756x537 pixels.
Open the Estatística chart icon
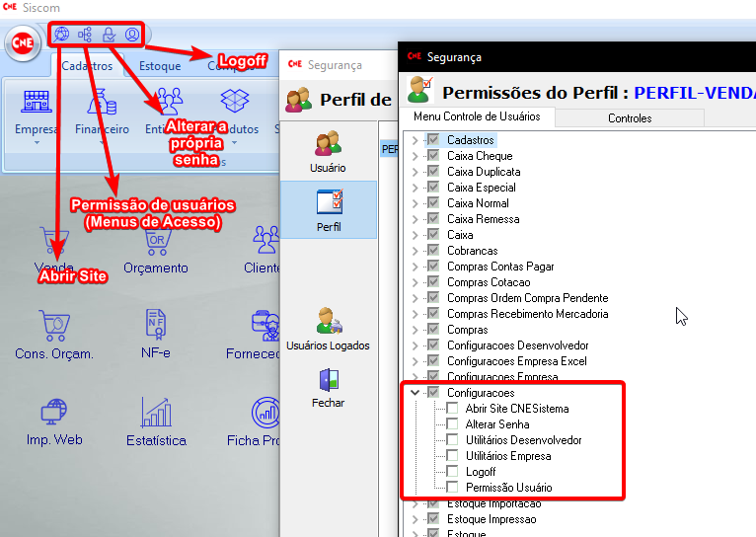pos(155,413)
